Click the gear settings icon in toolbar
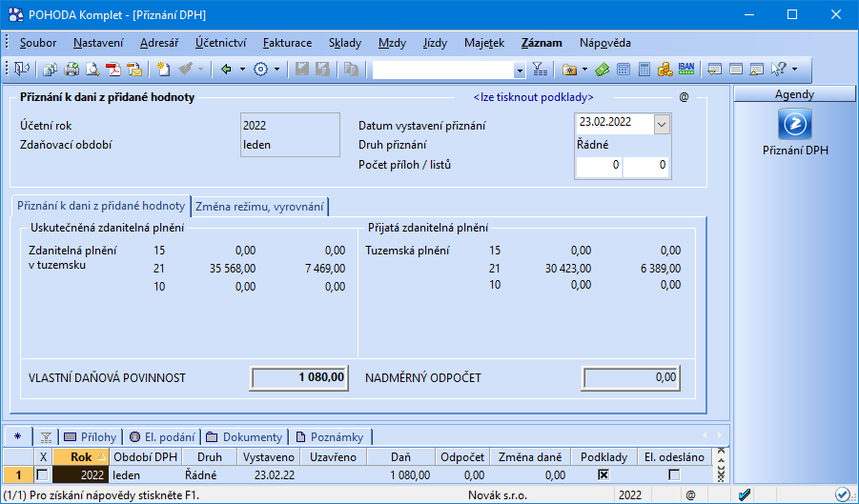The width and height of the screenshot is (859, 504). (261, 70)
